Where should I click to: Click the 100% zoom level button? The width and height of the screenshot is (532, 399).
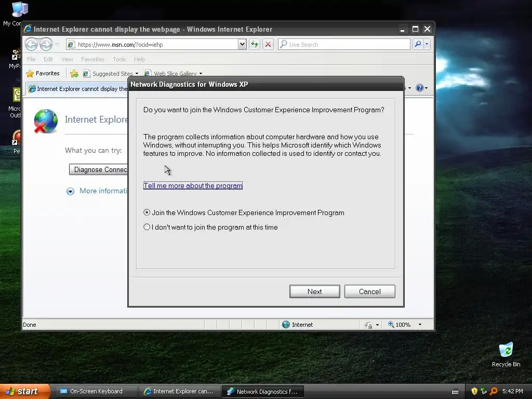tap(399, 325)
